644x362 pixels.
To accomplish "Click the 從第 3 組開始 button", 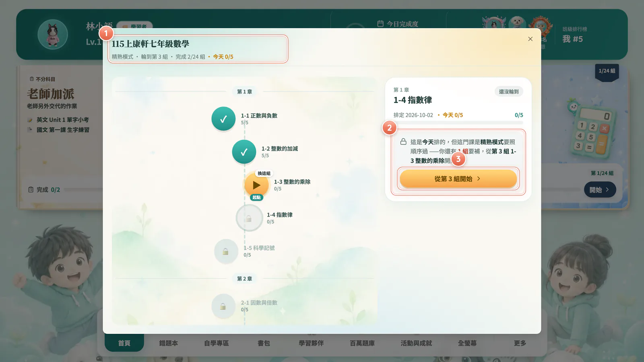I will click(x=458, y=179).
